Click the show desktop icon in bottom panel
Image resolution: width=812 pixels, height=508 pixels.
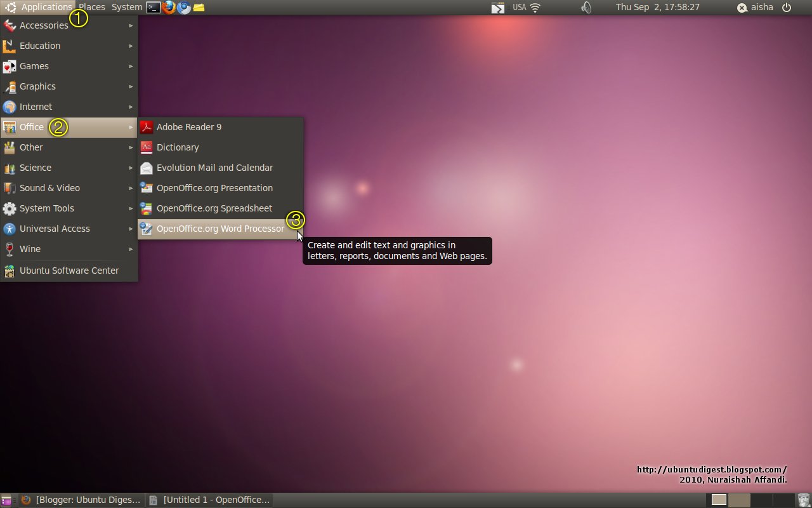(x=6, y=500)
